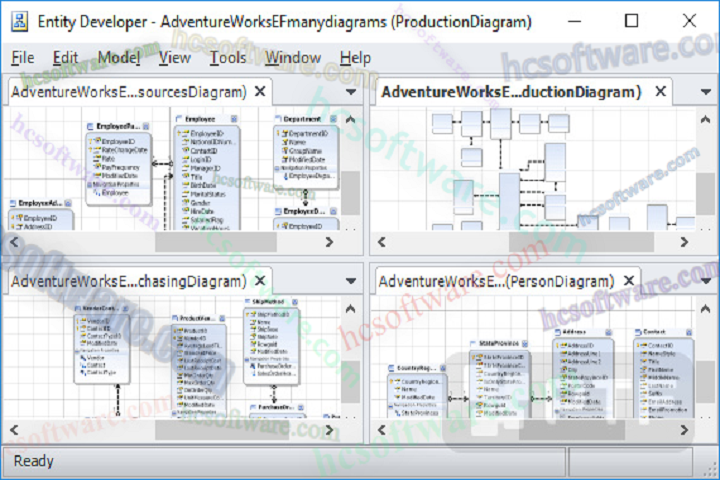Screen dimensions: 720x480
Task: Collapse the ShipMethod entity shape
Action: pyautogui.click(x=295, y=302)
